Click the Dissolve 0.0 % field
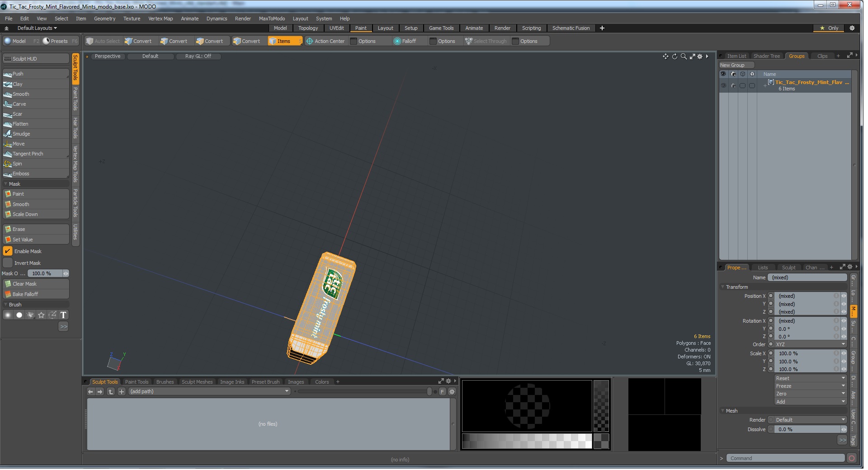The height and width of the screenshot is (470, 868). pos(807,429)
